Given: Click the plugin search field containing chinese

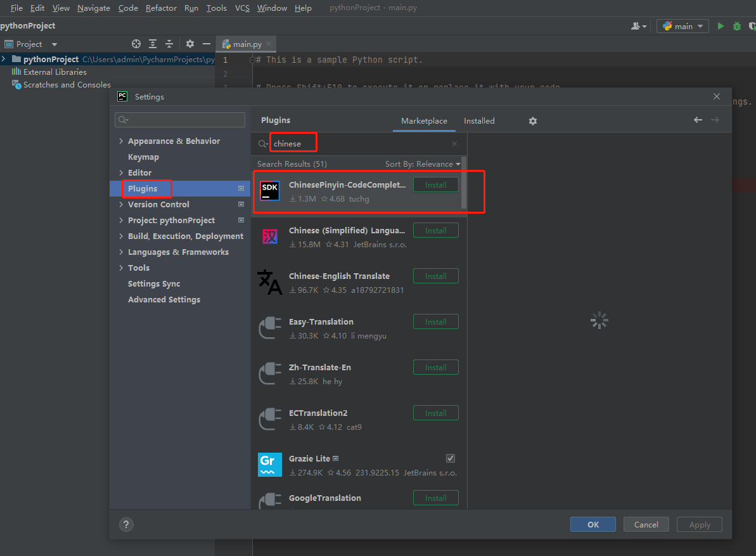Looking at the screenshot, I should pyautogui.click(x=359, y=144).
